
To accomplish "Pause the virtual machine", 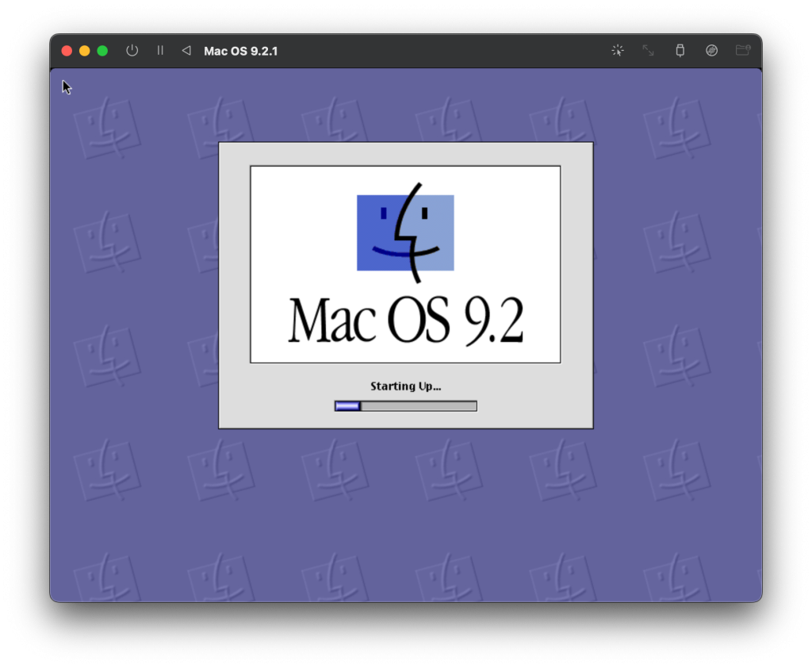I will point(160,50).
